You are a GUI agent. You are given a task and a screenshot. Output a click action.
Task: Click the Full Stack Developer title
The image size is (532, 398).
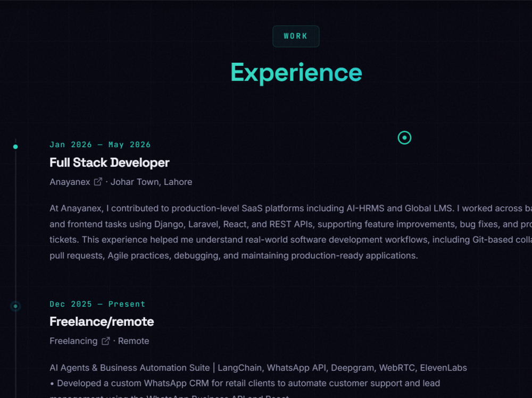(x=109, y=163)
